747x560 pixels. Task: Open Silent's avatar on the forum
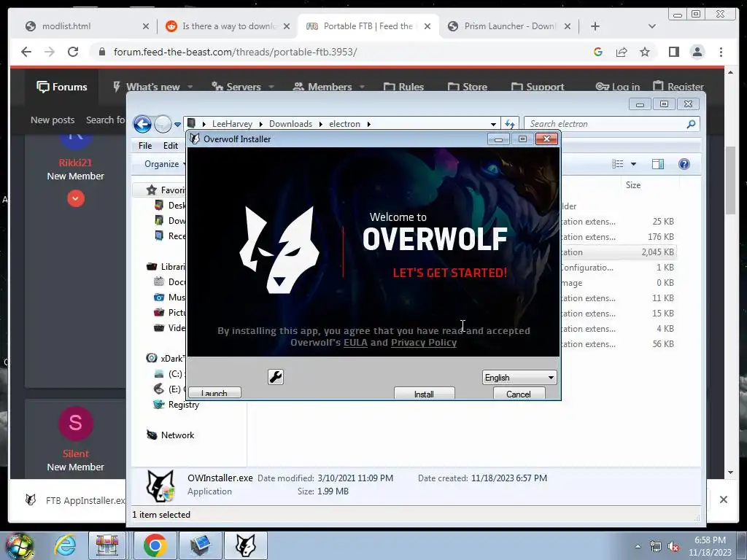(76, 424)
